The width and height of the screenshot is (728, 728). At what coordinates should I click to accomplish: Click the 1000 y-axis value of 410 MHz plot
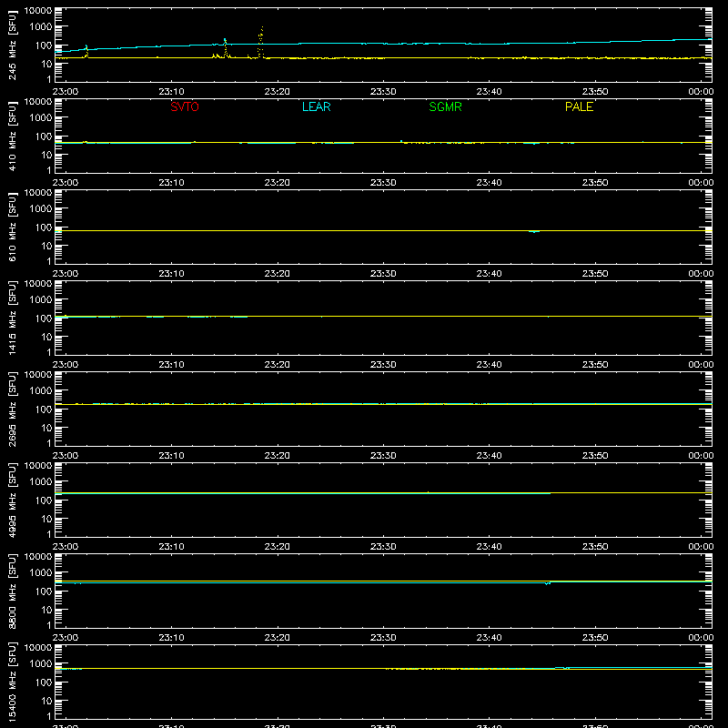pyautogui.click(x=41, y=118)
